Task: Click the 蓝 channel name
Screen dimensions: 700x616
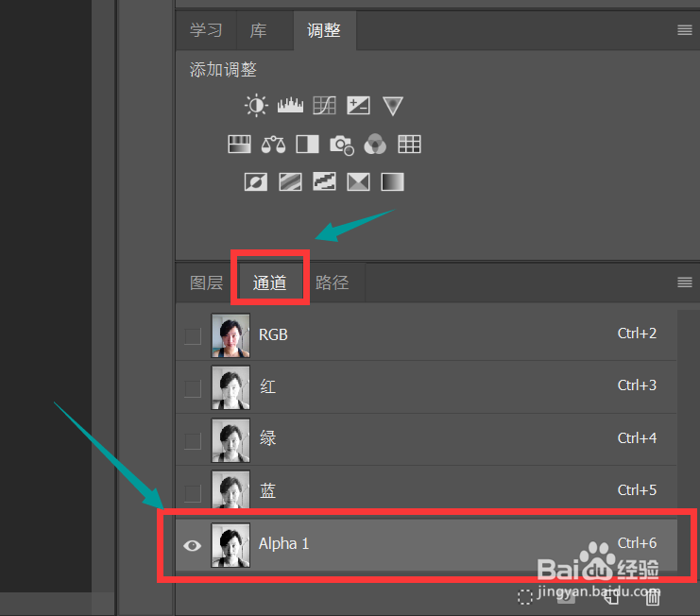Action: click(x=268, y=490)
